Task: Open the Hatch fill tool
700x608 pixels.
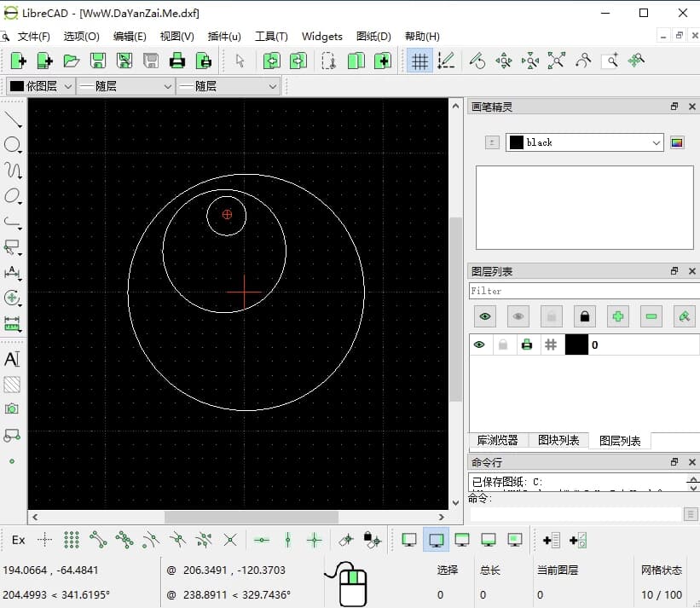Action: pos(12,385)
